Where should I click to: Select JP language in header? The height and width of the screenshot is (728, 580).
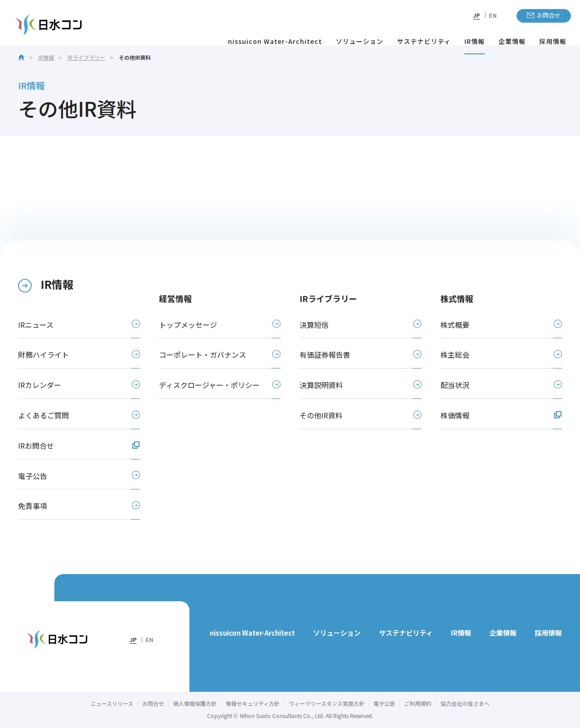pos(476,16)
